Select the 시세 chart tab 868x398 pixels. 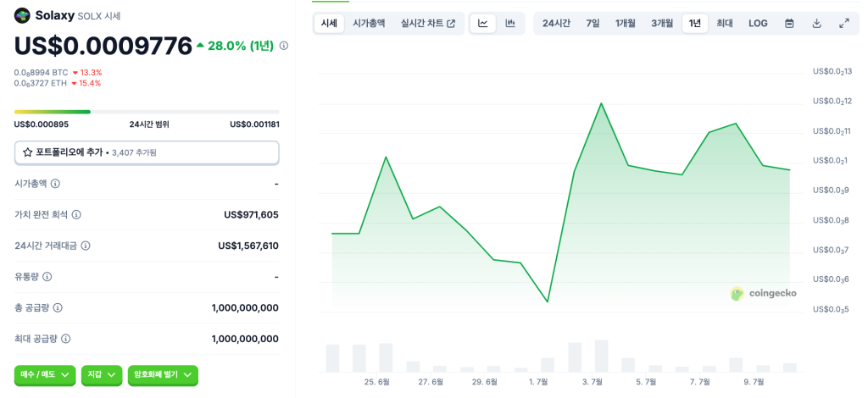point(329,23)
